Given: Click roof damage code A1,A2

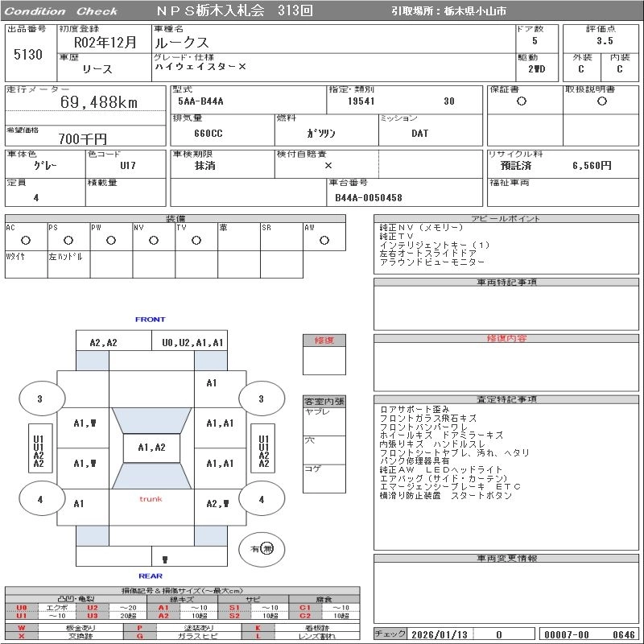Looking at the screenshot, I should click(x=151, y=448).
